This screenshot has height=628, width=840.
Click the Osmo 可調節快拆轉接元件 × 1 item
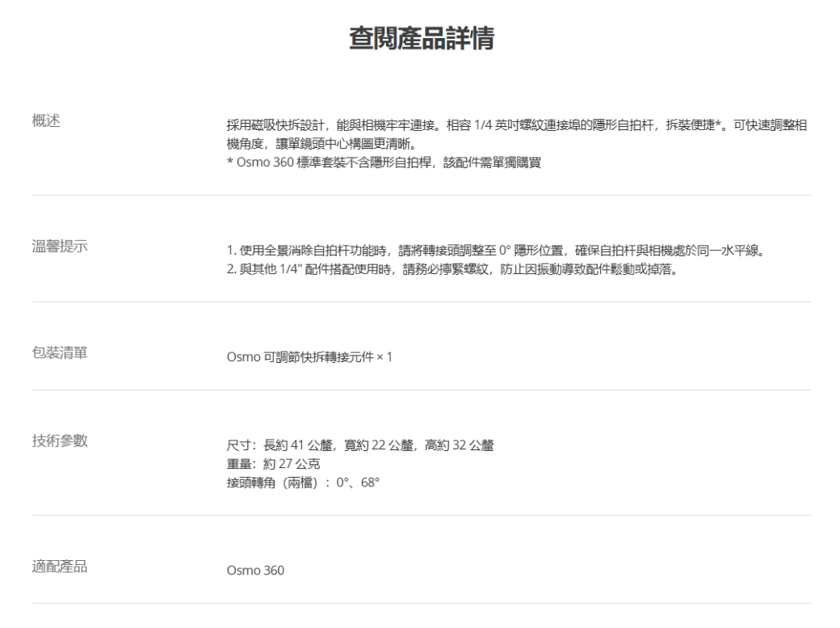(x=309, y=357)
